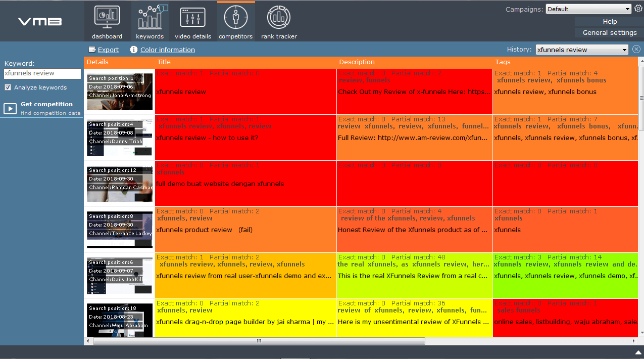Click the VMB logo
Screen dimensions: 644x359
(40, 21)
